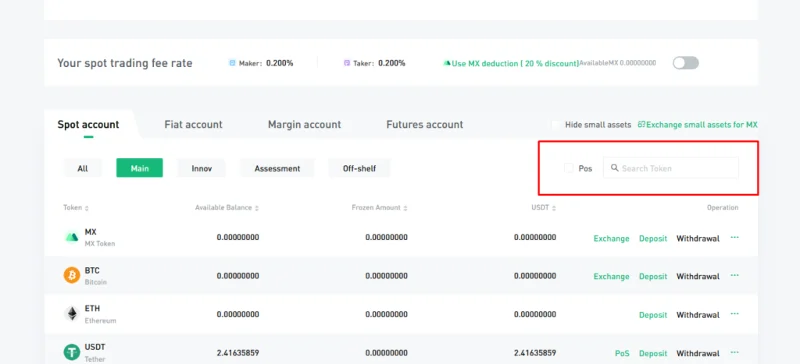Check the Pos filter checkbox
The image size is (800, 364).
[568, 168]
